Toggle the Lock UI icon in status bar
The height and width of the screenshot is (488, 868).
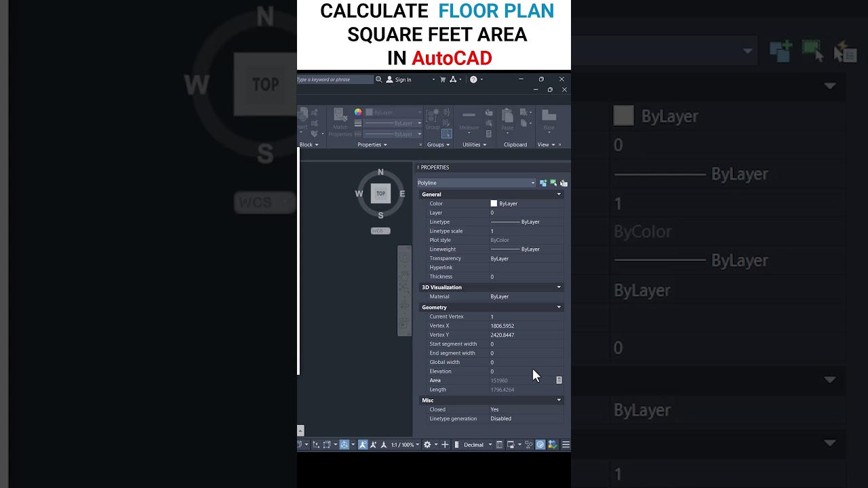(511, 445)
